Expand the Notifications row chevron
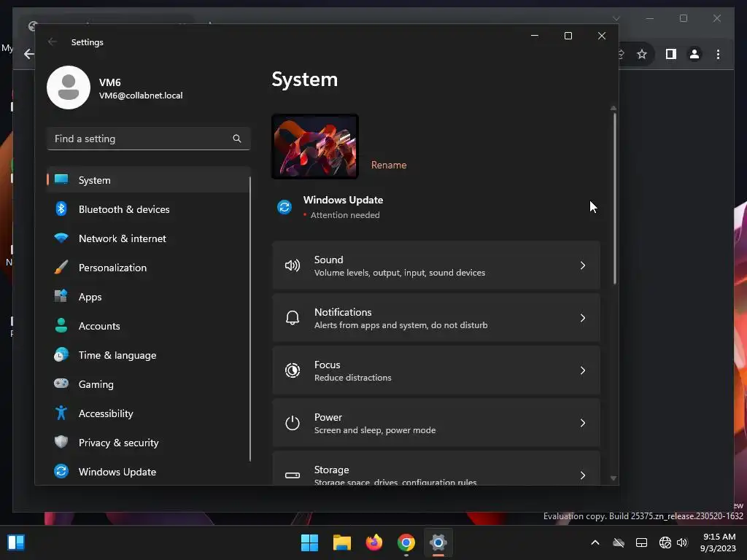 click(x=583, y=318)
